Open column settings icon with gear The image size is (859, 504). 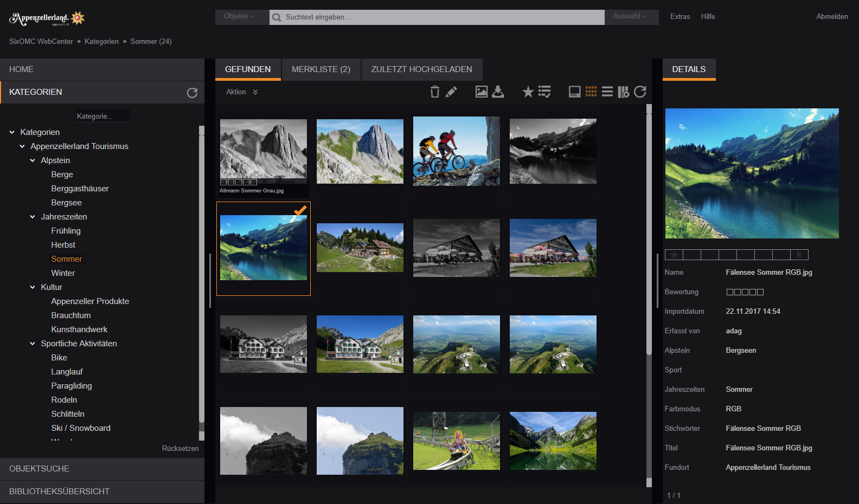coord(624,92)
